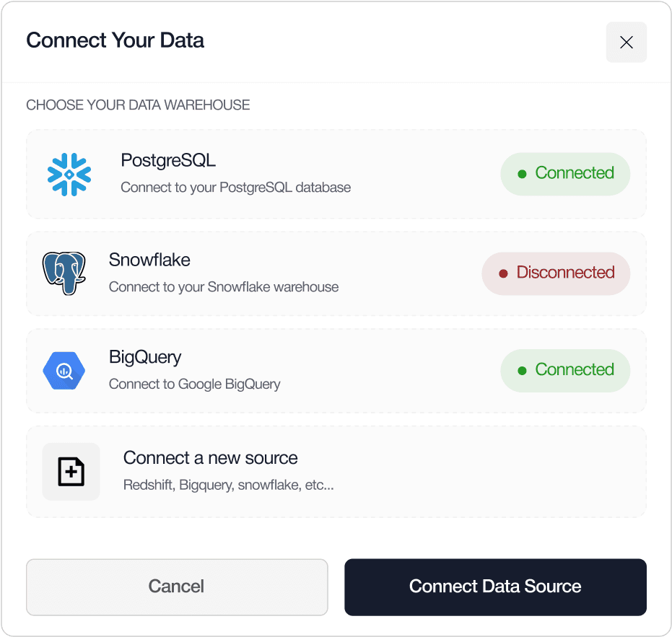
Task: Click the Disconnected status badge for Snowflake
Action: [556, 273]
